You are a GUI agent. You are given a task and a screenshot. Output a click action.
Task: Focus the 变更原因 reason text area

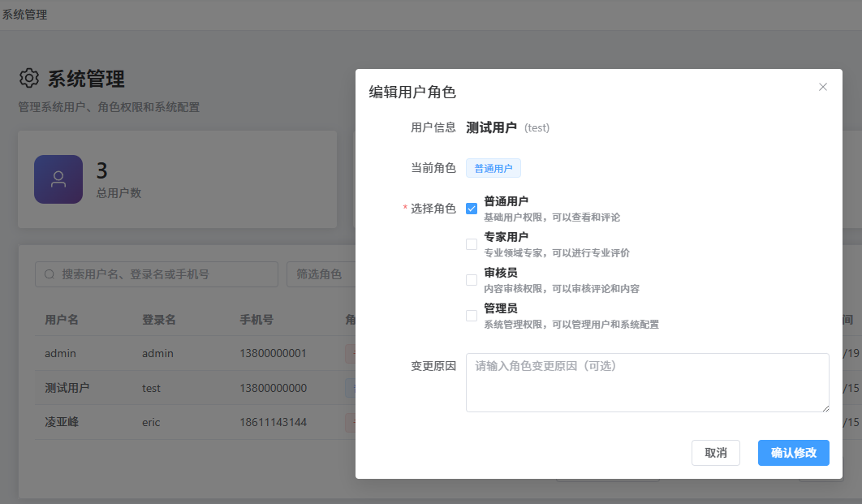click(647, 382)
